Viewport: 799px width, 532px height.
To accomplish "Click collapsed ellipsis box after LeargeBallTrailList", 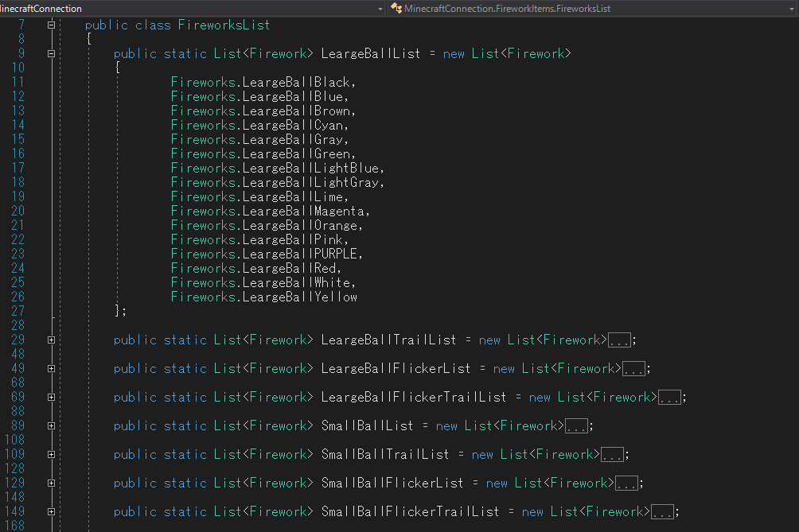I will pyautogui.click(x=619, y=340).
